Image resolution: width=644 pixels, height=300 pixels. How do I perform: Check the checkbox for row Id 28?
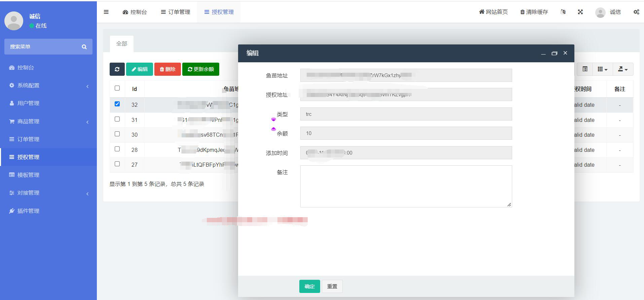(117, 149)
